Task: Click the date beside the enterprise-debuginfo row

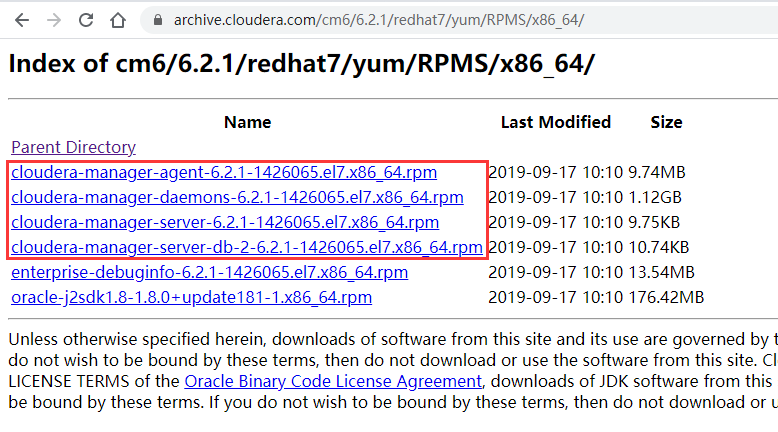Action: 555,272
